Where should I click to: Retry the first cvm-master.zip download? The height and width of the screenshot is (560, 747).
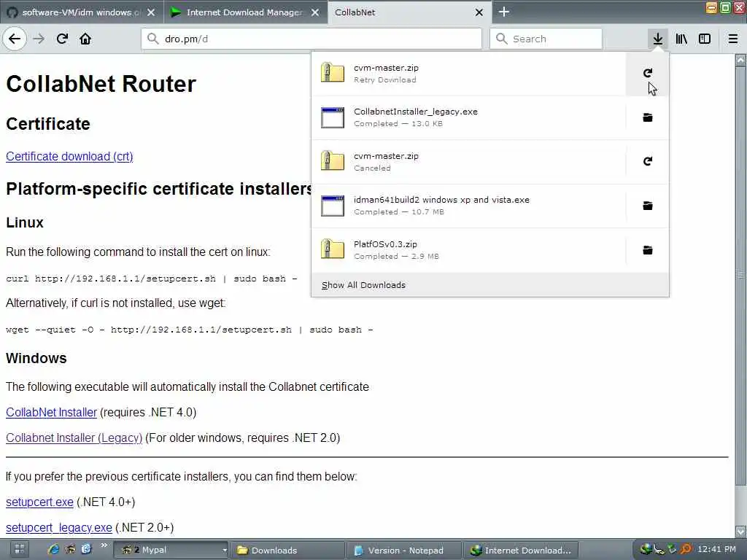[x=648, y=73]
